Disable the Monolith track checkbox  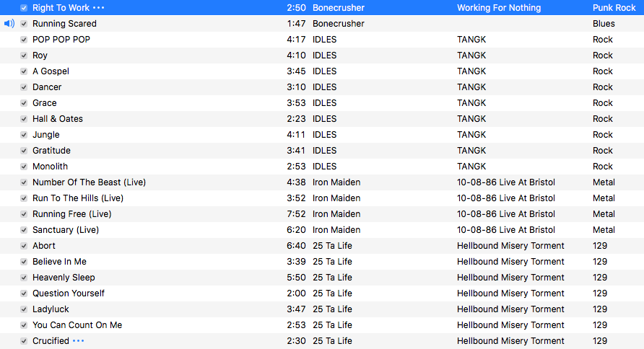(x=24, y=167)
